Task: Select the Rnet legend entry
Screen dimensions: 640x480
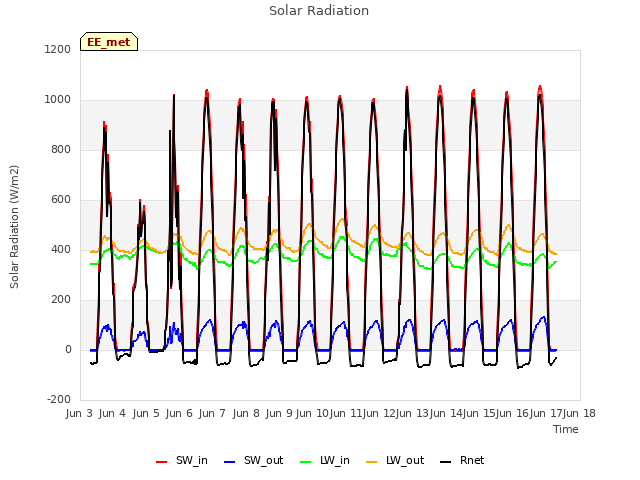Action: pos(462,460)
